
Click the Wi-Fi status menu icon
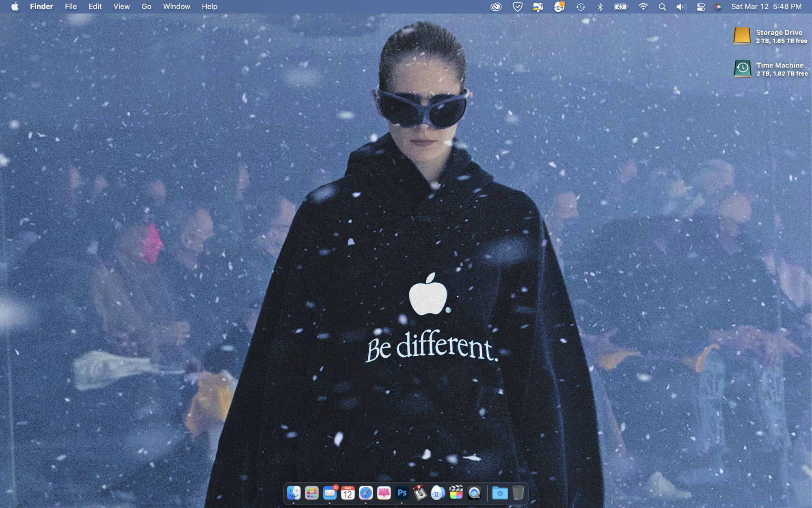(643, 7)
